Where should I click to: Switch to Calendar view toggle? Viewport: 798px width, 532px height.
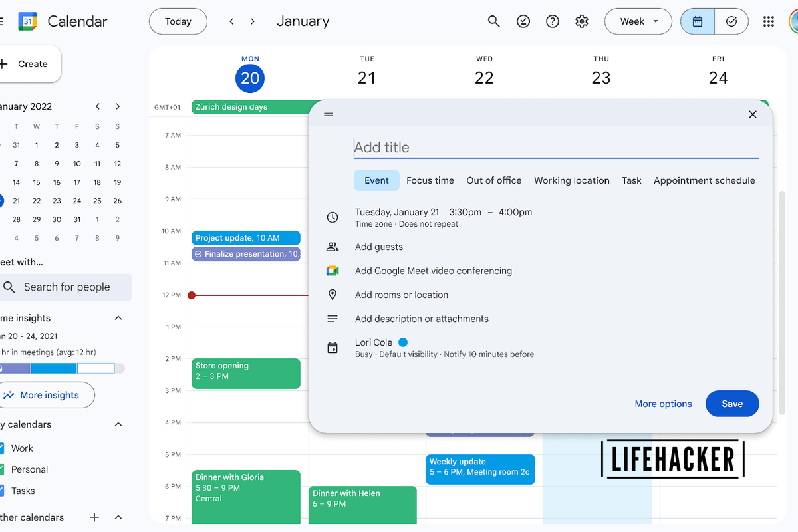[698, 21]
